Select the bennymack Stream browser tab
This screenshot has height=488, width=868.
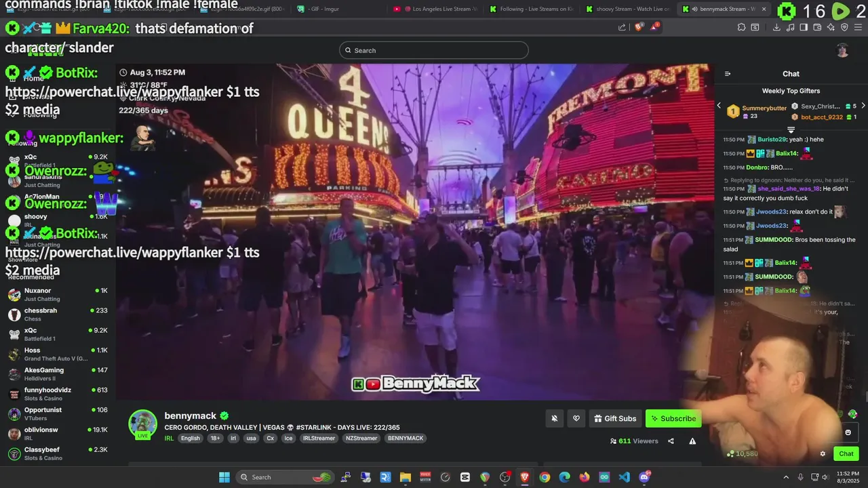(722, 9)
